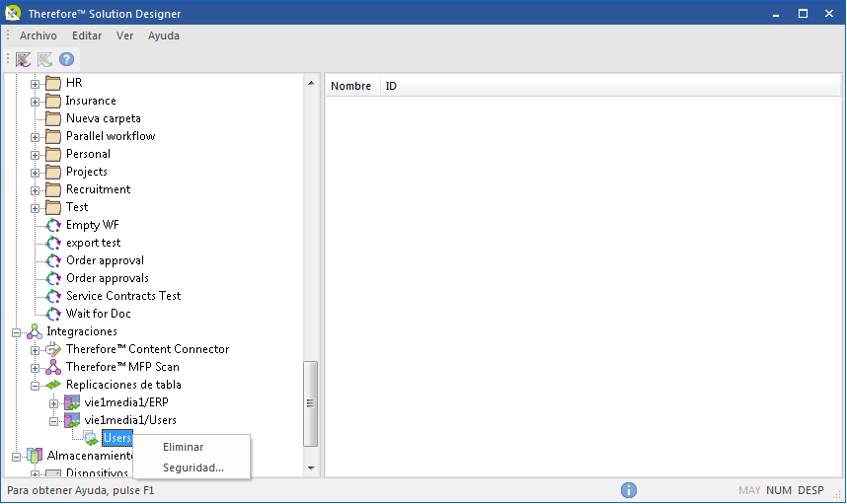Screen dimensions: 847x504
Task: Collapse the vie1media1/Users node
Action: [53, 421]
